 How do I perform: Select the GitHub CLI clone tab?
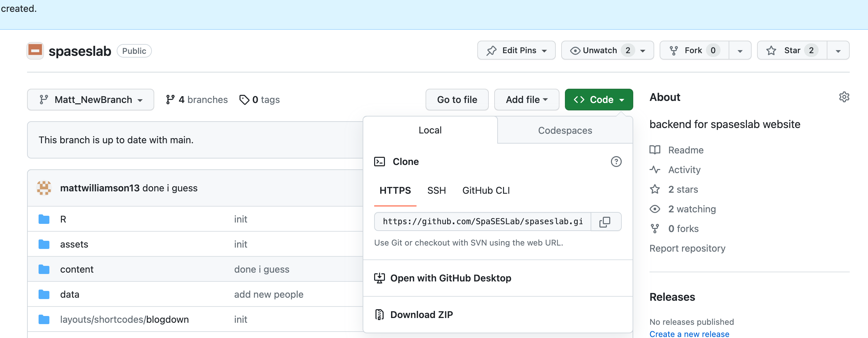coord(486,191)
